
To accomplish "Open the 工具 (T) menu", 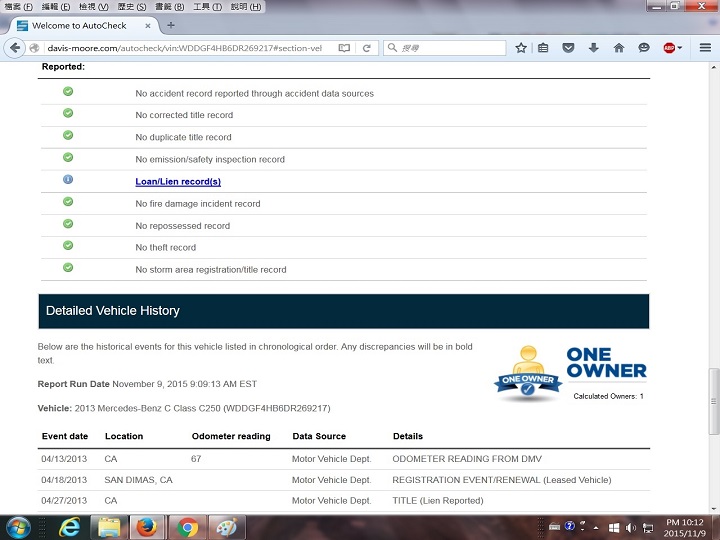I will pyautogui.click(x=207, y=6).
